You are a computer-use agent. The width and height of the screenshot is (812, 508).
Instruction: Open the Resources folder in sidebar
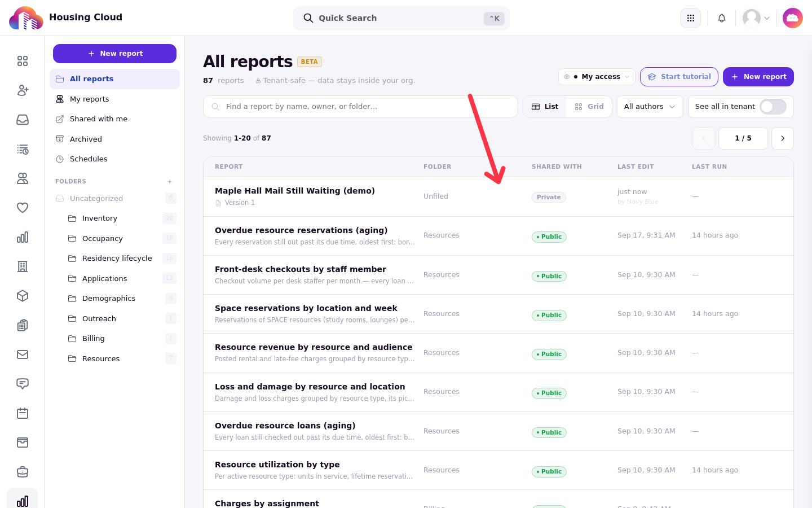(x=121, y=358)
